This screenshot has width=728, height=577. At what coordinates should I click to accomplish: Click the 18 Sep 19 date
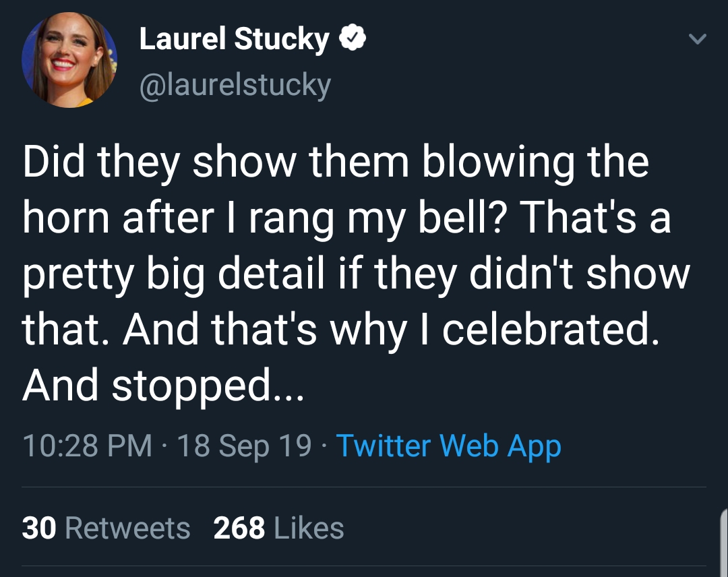click(244, 446)
